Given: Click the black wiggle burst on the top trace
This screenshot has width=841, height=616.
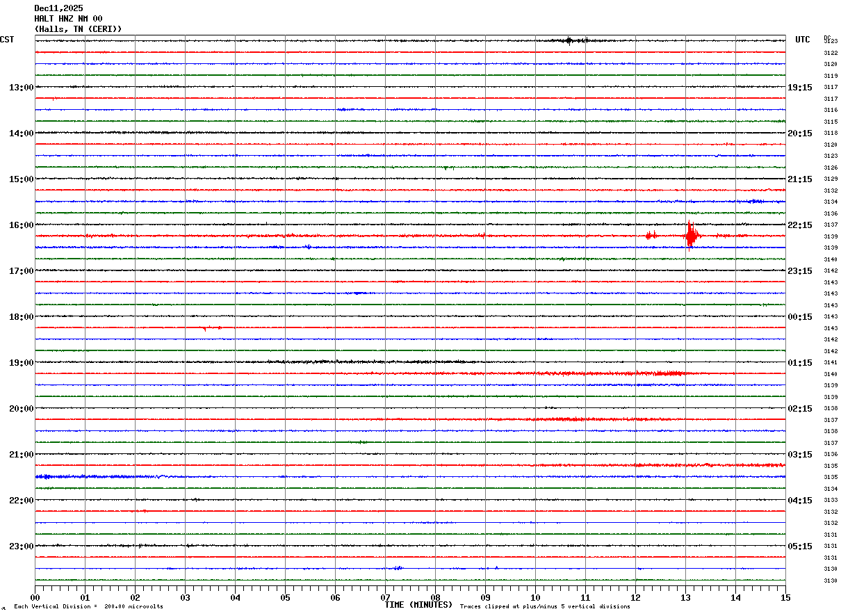Looking at the screenshot, I should tap(569, 40).
